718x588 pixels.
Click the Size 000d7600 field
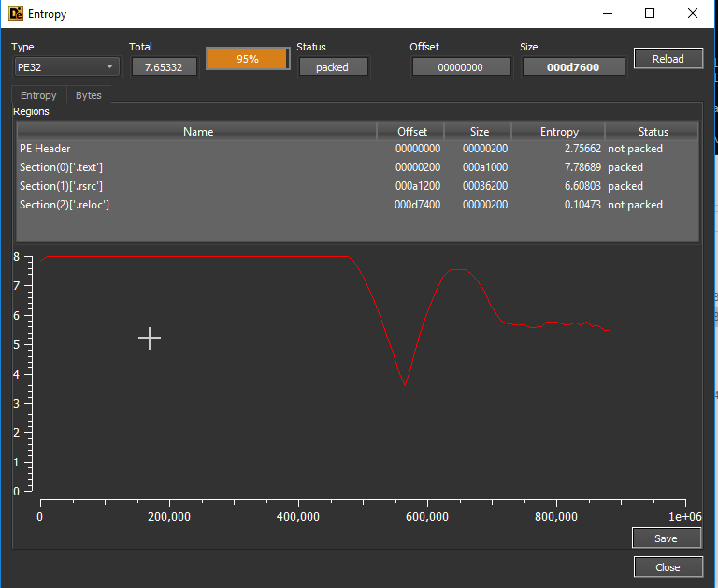point(573,67)
